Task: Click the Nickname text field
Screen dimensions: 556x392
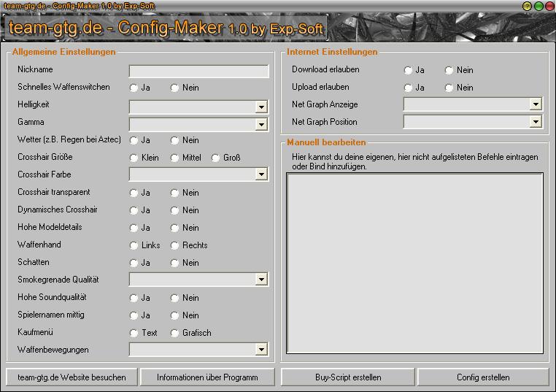Action: click(x=198, y=71)
